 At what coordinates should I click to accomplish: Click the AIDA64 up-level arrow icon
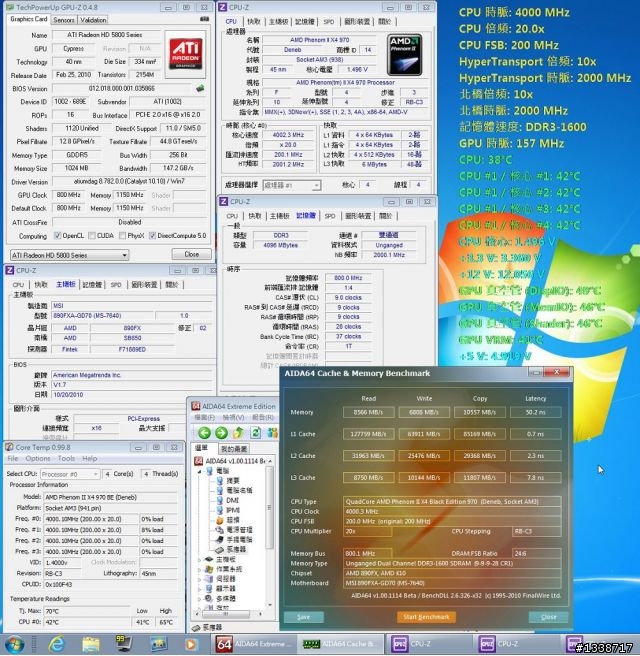(238, 433)
